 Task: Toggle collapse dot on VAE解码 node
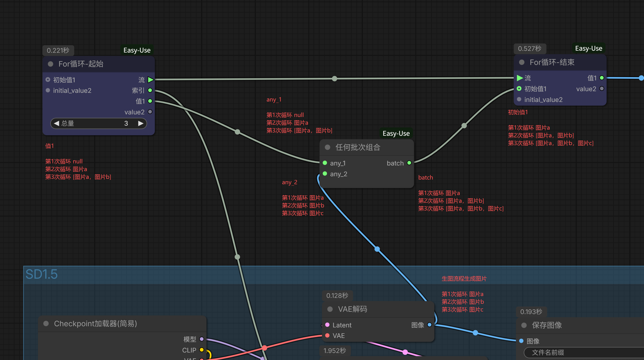point(330,309)
